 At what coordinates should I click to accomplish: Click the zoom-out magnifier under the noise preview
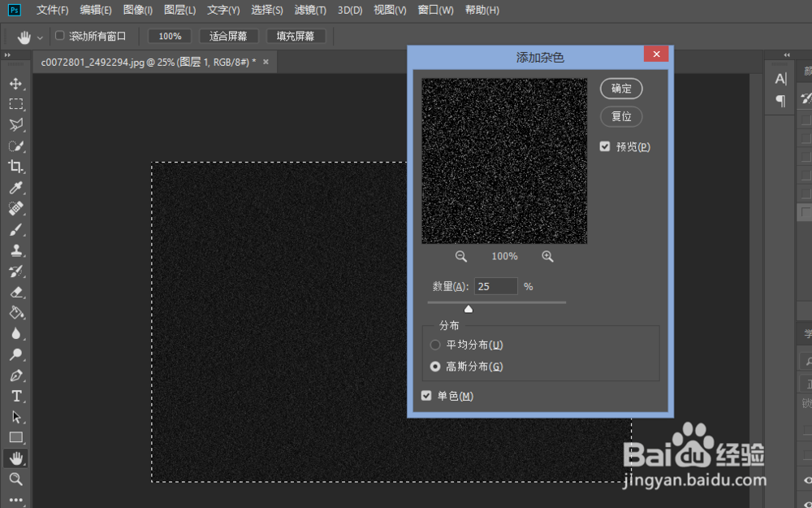460,256
